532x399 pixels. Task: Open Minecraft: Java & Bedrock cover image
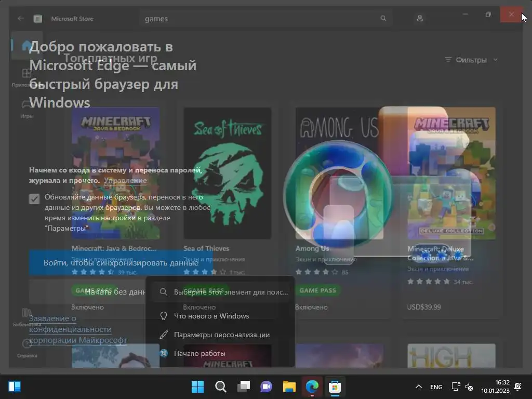[x=116, y=173]
